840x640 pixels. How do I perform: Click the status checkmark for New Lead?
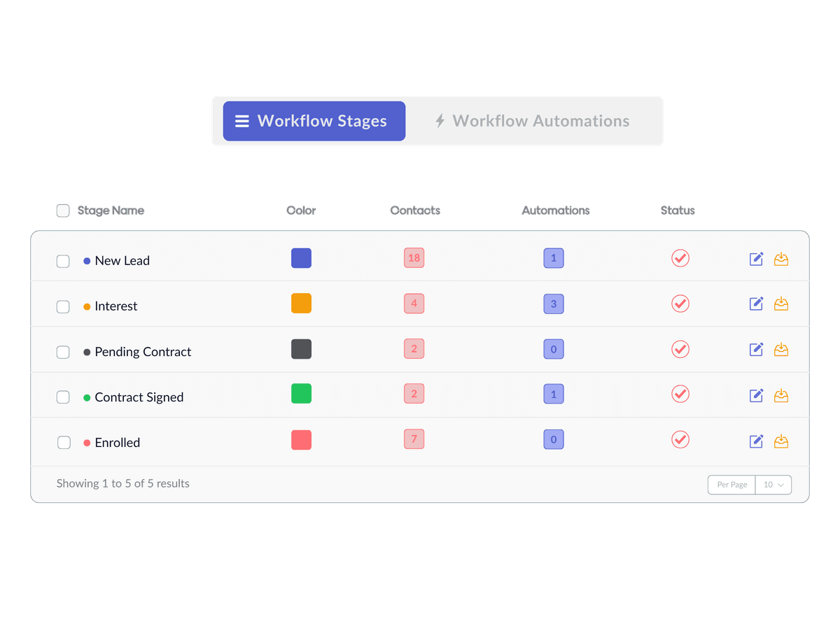pos(680,258)
